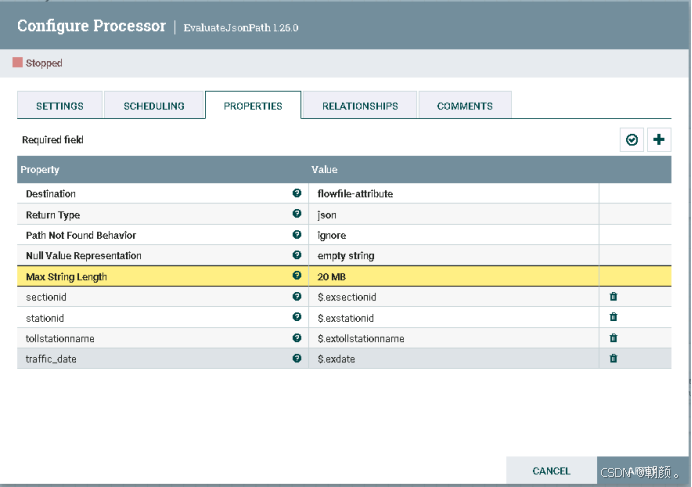Click the Value column header
This screenshot has height=487, width=692.
click(x=324, y=170)
